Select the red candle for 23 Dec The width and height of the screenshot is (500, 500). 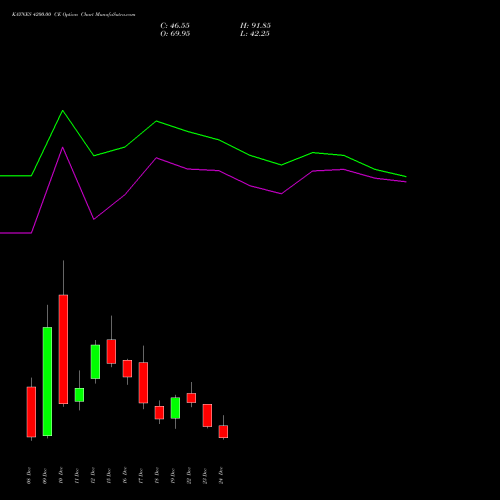click(207, 415)
